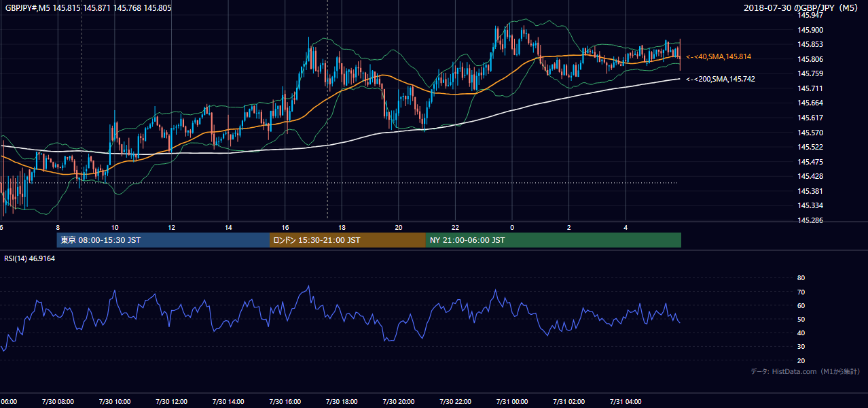Click hour tick 10 under the price chart
868x408 pixels.
click(x=115, y=227)
